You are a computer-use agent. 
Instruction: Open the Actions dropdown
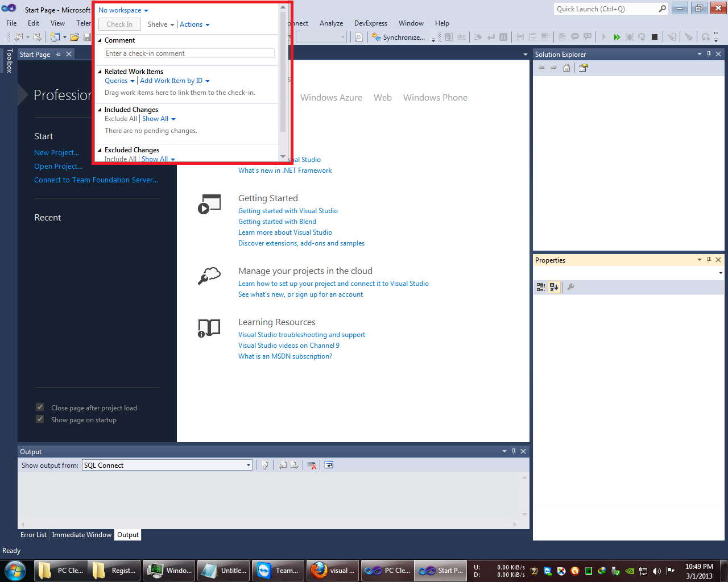coord(195,24)
